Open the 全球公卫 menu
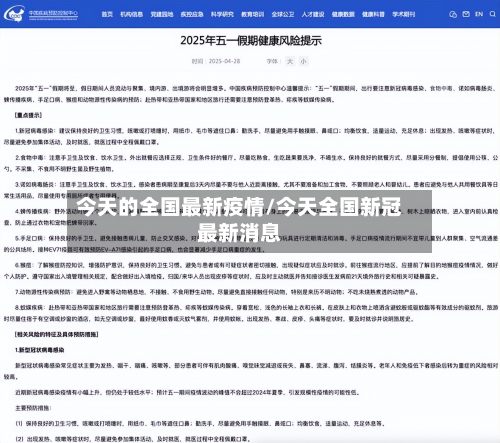 (x=283, y=14)
